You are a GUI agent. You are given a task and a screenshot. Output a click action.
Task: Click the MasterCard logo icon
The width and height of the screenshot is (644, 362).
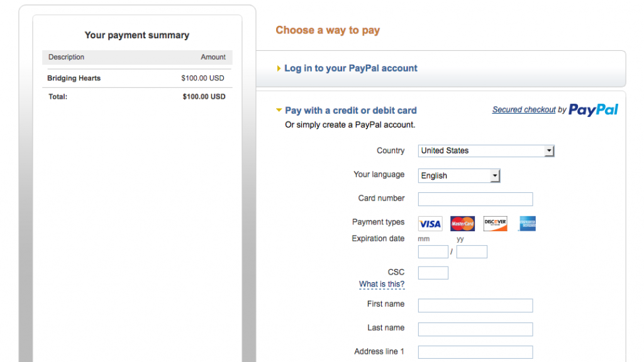coord(462,224)
